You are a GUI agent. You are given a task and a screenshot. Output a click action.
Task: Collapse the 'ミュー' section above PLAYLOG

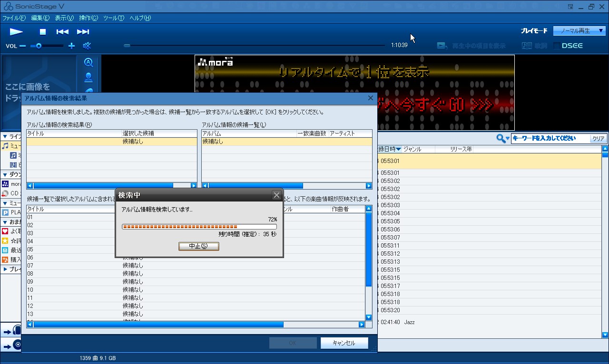[5, 203]
